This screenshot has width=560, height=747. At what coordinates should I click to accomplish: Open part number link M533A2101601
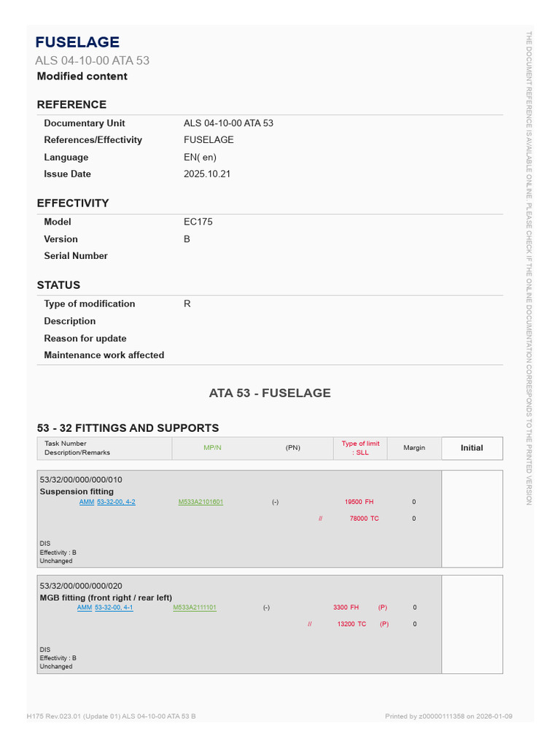click(x=201, y=502)
